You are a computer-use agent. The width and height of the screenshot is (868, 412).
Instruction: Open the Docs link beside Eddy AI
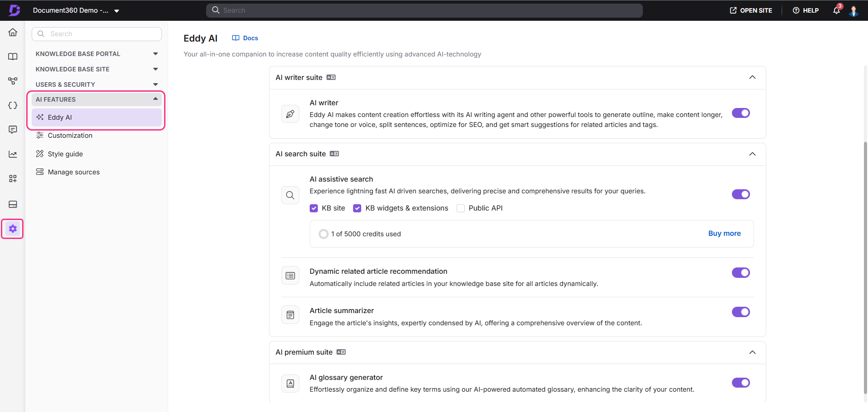tap(245, 38)
